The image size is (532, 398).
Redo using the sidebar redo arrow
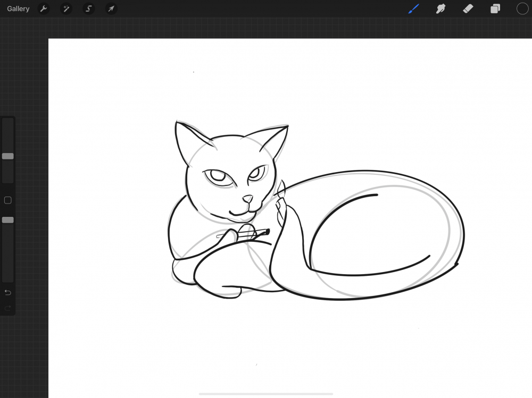pyautogui.click(x=8, y=308)
